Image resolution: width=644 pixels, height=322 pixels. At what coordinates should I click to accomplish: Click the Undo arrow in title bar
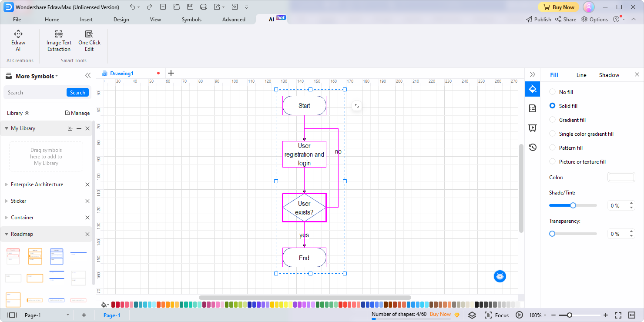[x=133, y=7]
